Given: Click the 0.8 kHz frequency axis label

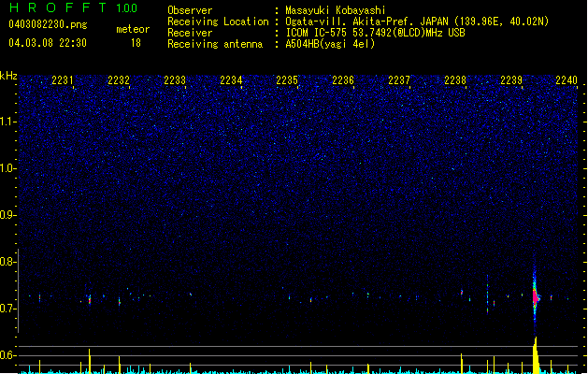Looking at the screenshot, I should tap(7, 262).
